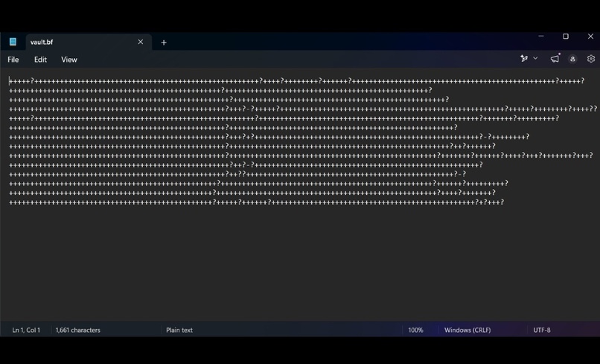The image size is (600, 364).
Task: Click the Notepad app icon
Action: pyautogui.click(x=13, y=42)
